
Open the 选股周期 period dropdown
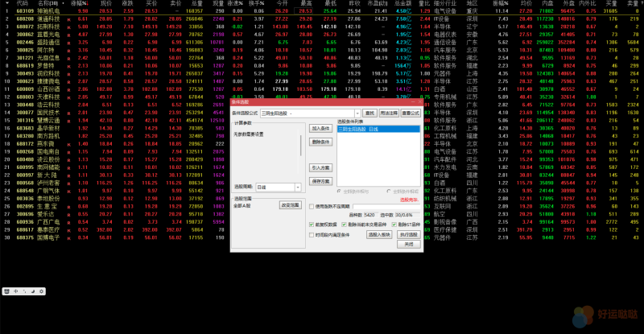pyautogui.click(x=298, y=188)
